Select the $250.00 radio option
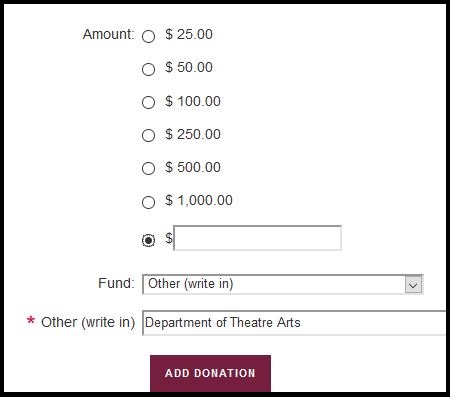450x397 pixels. (x=148, y=135)
